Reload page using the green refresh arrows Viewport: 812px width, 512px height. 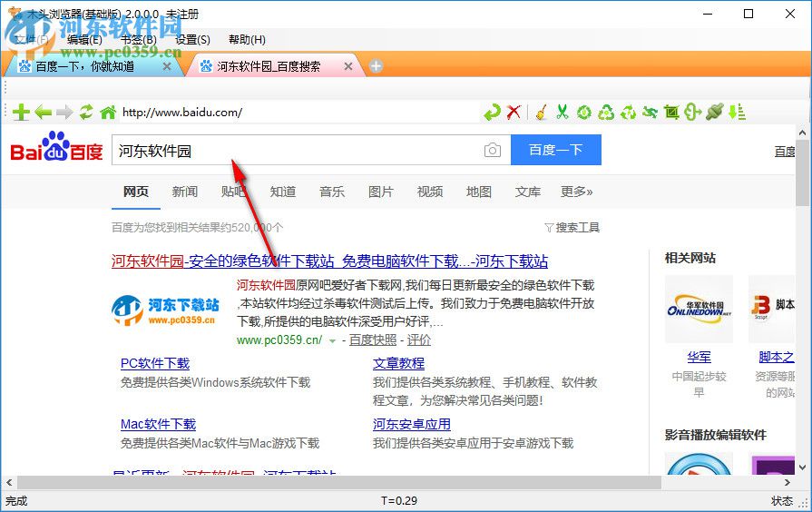[86, 112]
